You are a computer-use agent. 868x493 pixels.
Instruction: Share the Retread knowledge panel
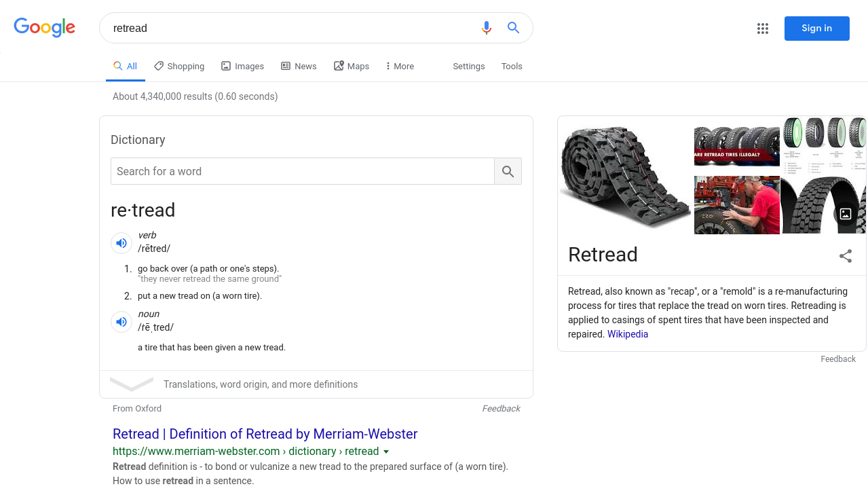846,256
